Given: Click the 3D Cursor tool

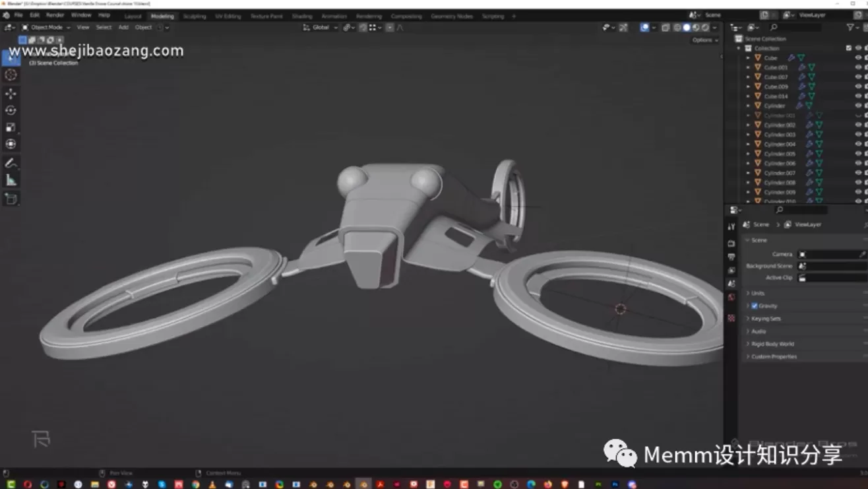Looking at the screenshot, I should pos(11,75).
